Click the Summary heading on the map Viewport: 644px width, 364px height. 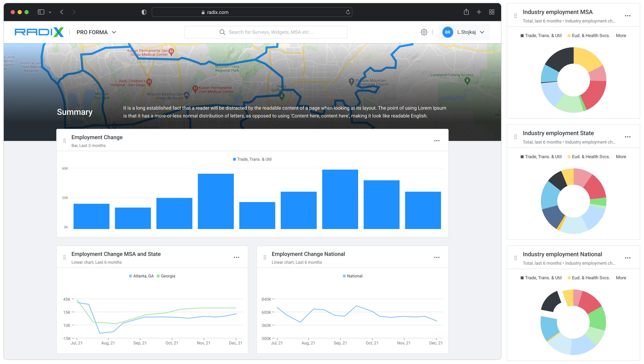(x=75, y=112)
